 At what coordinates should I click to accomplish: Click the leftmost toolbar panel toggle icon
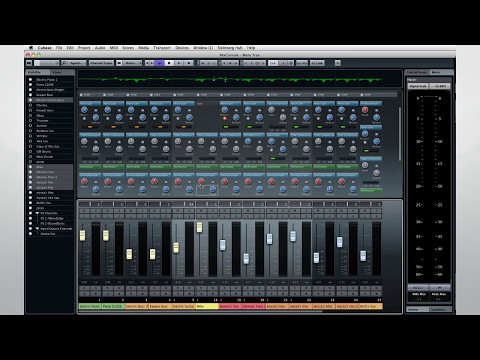click(29, 63)
